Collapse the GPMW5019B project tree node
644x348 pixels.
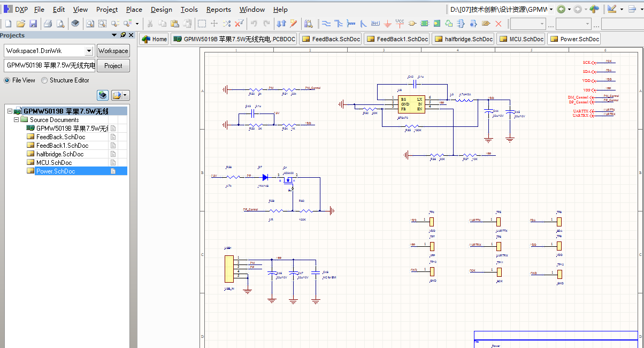pos(10,111)
